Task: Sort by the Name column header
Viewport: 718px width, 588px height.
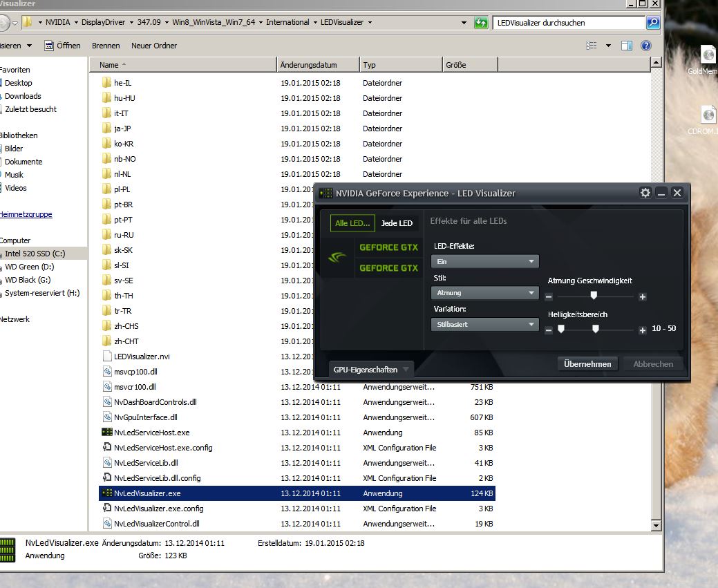Action: [183, 64]
